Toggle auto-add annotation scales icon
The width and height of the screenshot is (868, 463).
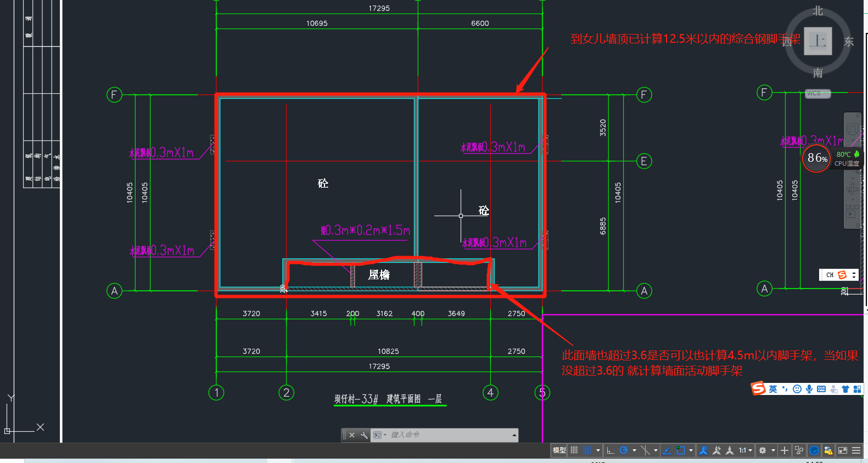click(716, 450)
